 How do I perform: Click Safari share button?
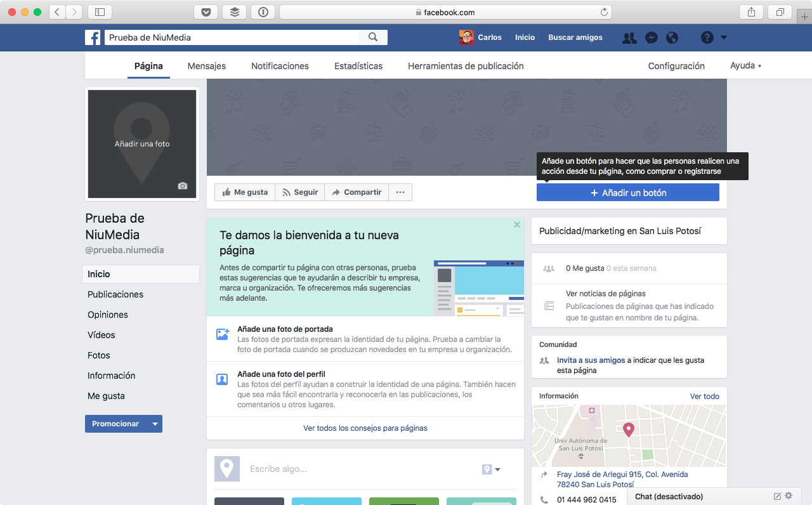752,12
